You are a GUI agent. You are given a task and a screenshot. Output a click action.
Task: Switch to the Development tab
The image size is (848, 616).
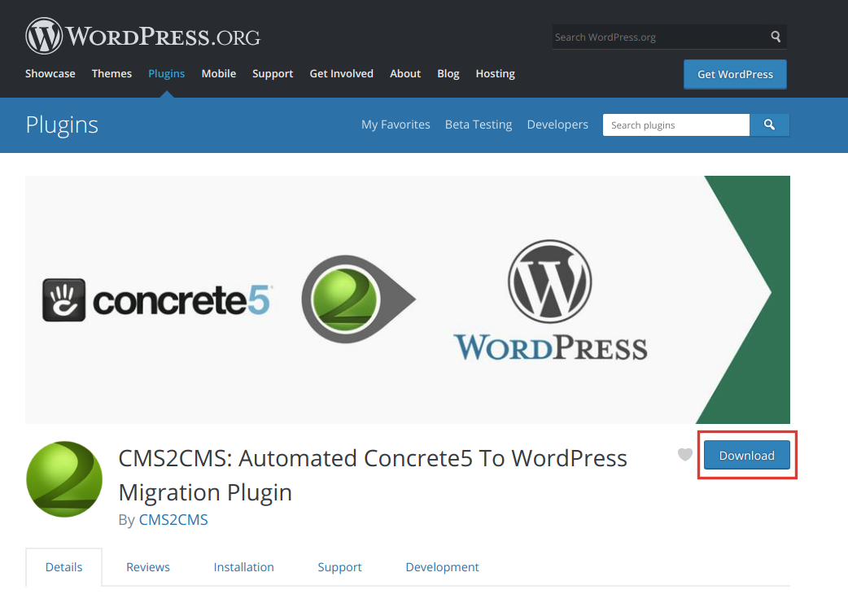443,567
